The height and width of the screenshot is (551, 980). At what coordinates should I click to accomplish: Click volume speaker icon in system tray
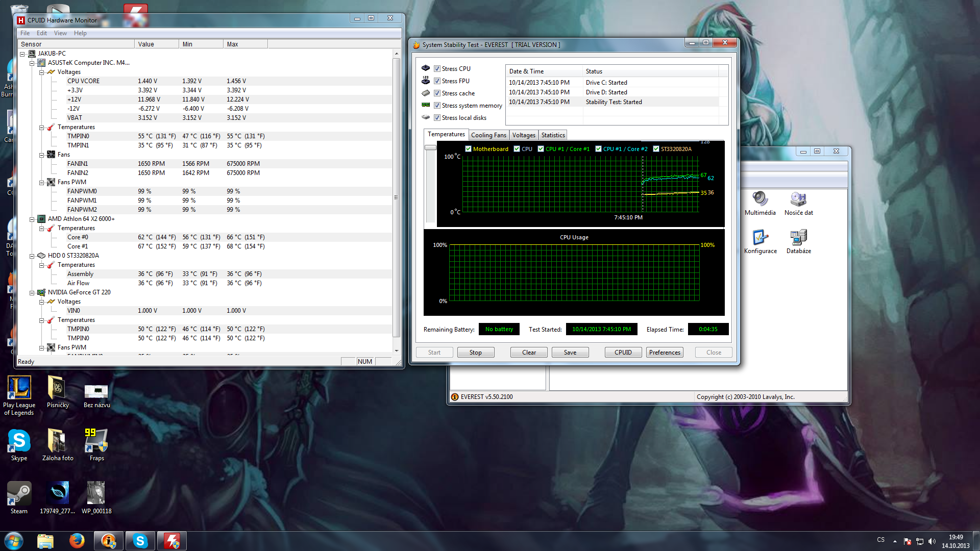pos(932,541)
